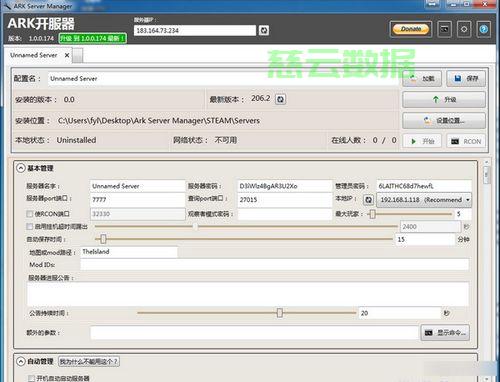Click the admin password field
This screenshot has height=382, width=500.
424,186
